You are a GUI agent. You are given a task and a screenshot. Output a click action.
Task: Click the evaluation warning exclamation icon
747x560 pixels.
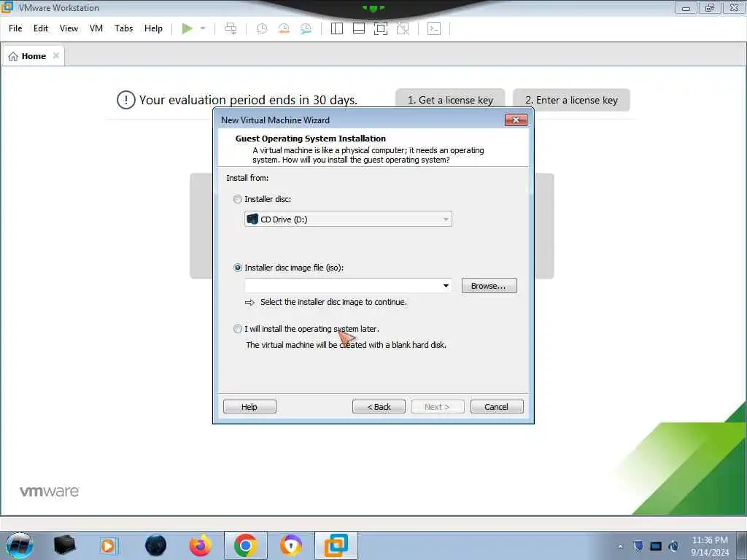[125, 100]
